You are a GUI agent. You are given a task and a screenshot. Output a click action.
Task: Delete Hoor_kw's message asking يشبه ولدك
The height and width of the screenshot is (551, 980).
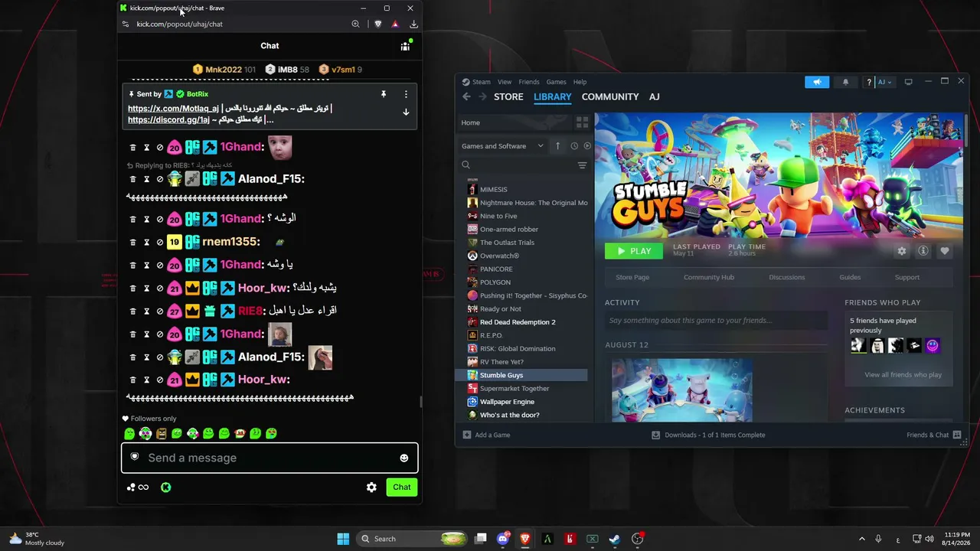click(x=132, y=288)
